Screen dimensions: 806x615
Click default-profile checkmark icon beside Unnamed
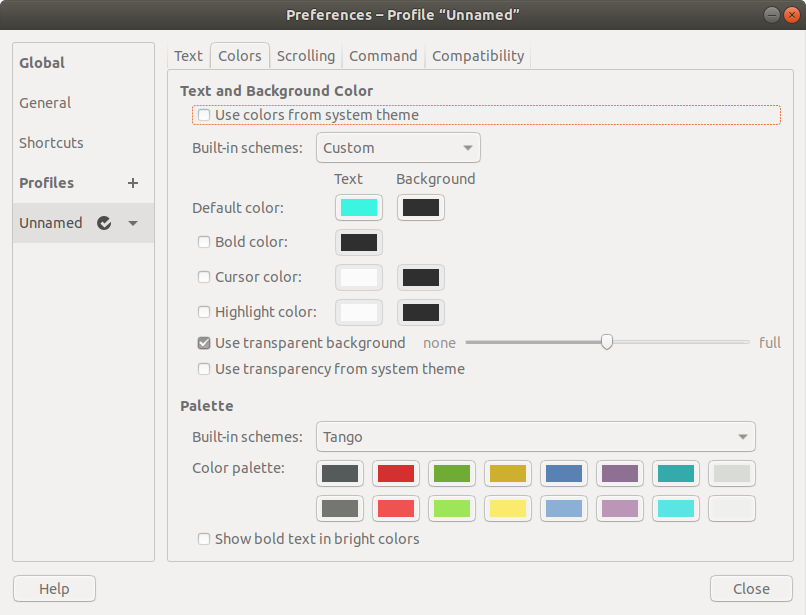[x=104, y=223]
